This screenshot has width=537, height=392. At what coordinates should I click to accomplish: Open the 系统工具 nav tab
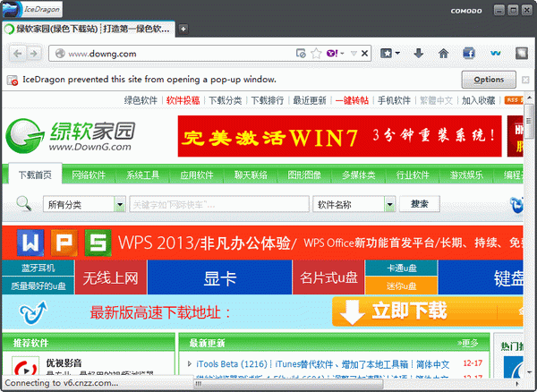click(x=143, y=175)
